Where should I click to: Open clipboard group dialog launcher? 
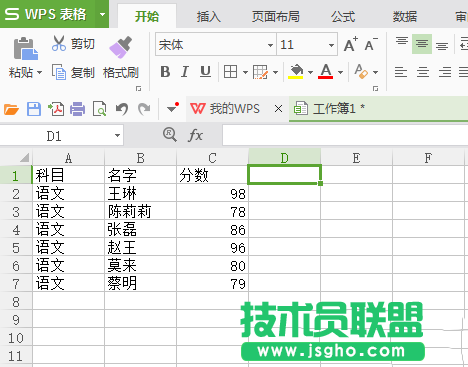coord(138,88)
